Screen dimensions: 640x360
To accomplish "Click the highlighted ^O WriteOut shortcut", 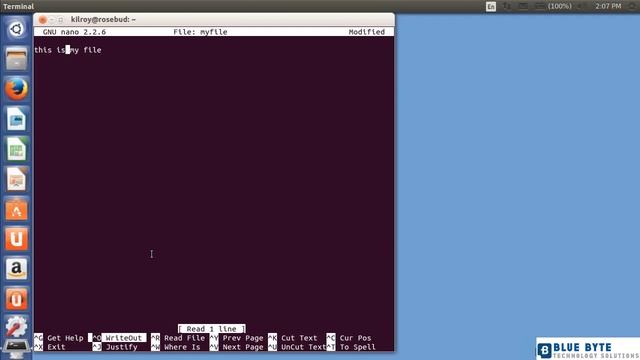I will [117, 338].
